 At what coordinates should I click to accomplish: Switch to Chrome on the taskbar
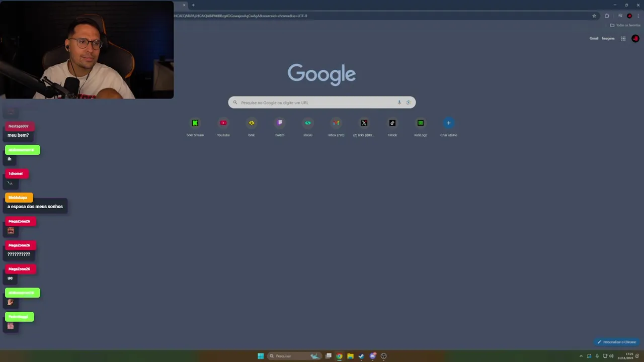click(x=340, y=356)
